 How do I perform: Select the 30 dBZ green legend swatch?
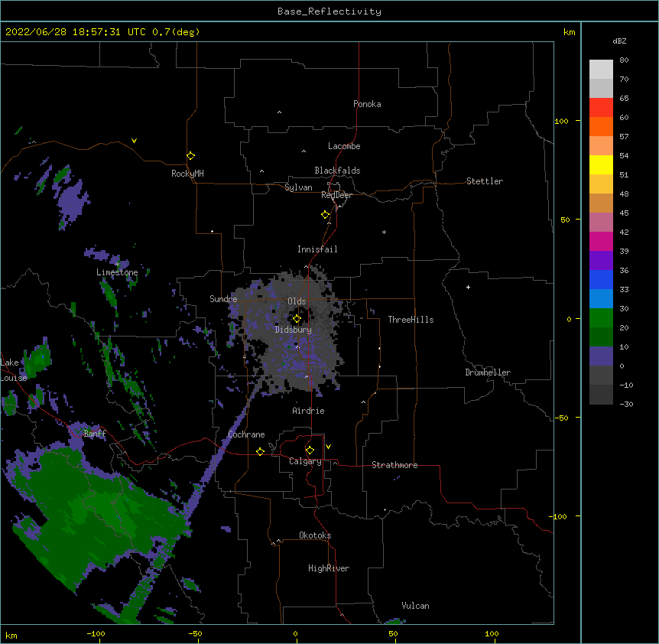tap(601, 318)
